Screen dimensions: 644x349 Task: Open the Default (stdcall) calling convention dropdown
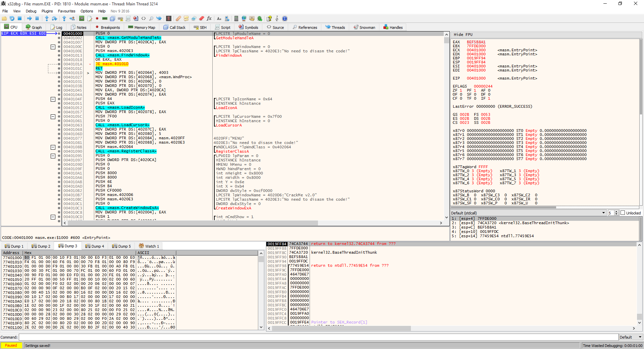[x=528, y=213]
